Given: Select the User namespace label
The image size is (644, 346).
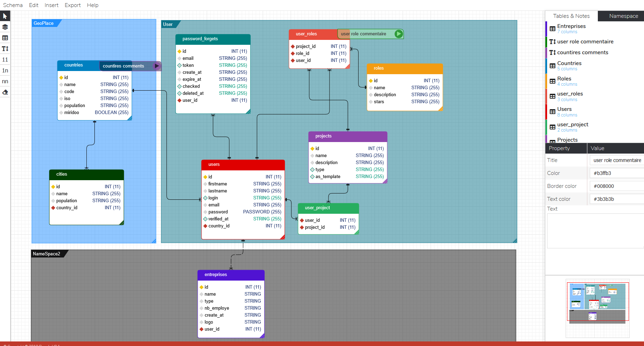Looking at the screenshot, I should pyautogui.click(x=168, y=24).
